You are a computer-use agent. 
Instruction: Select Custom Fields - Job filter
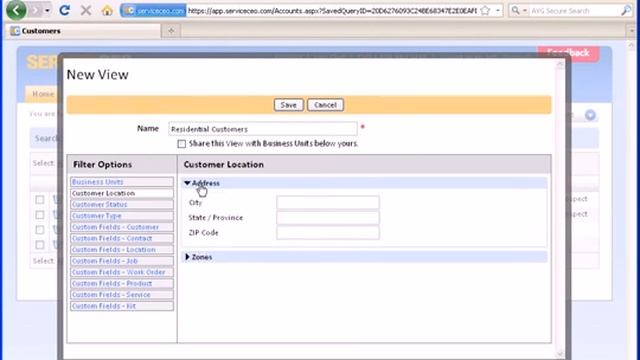pos(122,261)
